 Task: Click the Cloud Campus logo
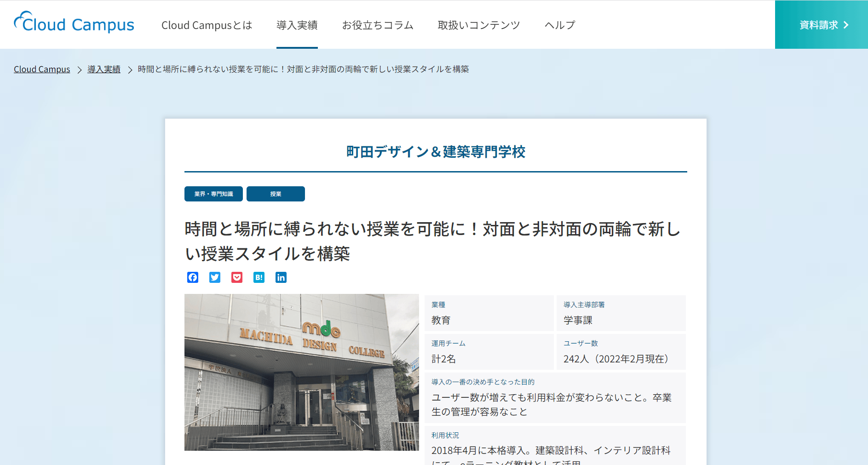point(74,23)
